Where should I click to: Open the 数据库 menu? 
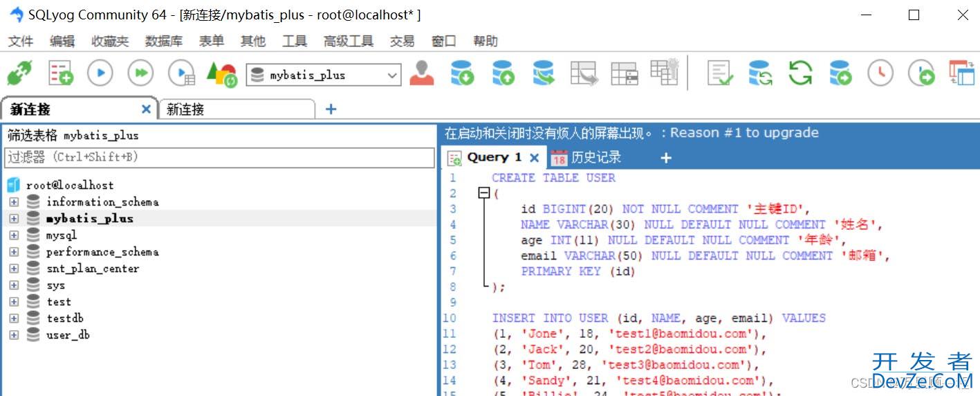click(164, 42)
